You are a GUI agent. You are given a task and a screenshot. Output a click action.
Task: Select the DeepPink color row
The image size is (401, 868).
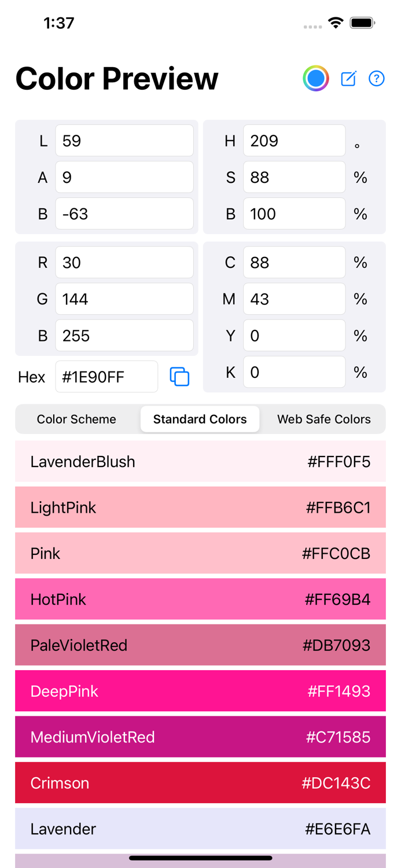(x=200, y=691)
